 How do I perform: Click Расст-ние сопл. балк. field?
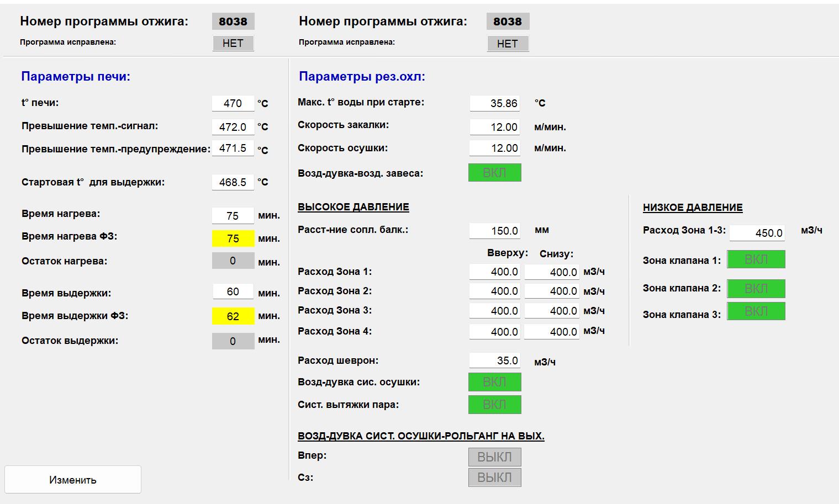pos(495,231)
